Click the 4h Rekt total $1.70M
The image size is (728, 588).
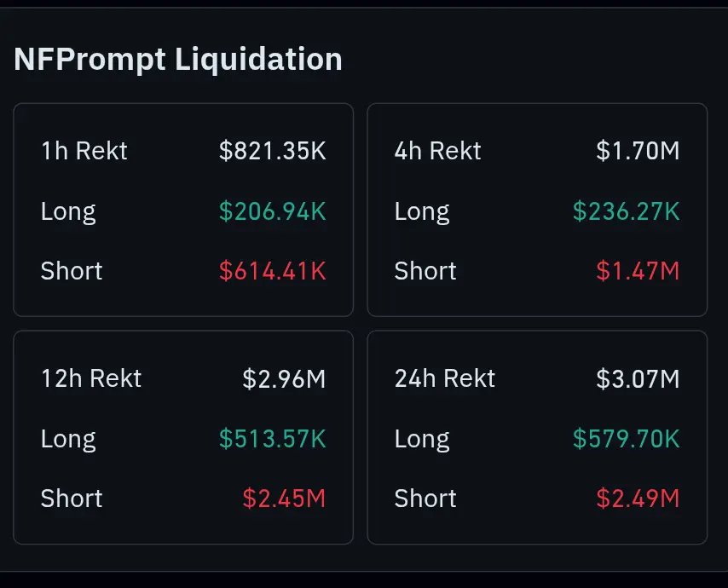click(x=638, y=151)
